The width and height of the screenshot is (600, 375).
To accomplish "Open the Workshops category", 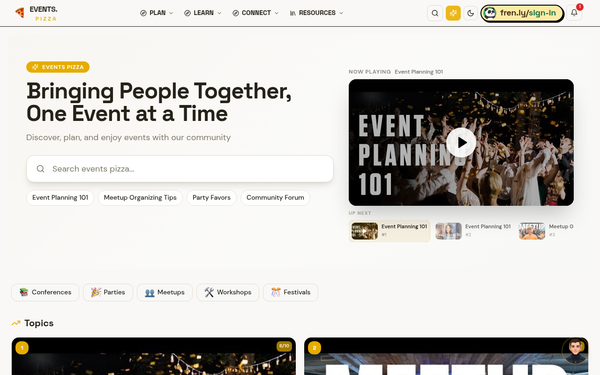I will [228, 292].
